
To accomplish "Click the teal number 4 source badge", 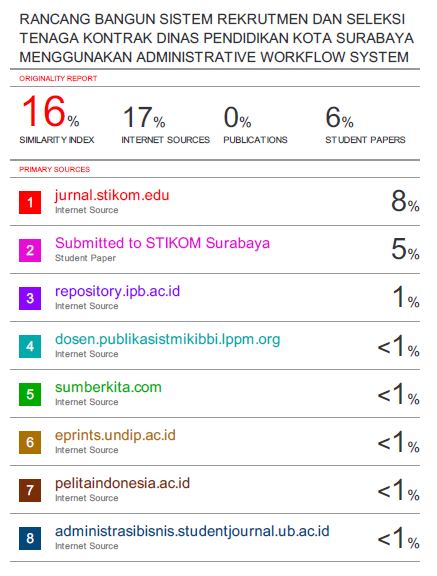I will 30,346.
